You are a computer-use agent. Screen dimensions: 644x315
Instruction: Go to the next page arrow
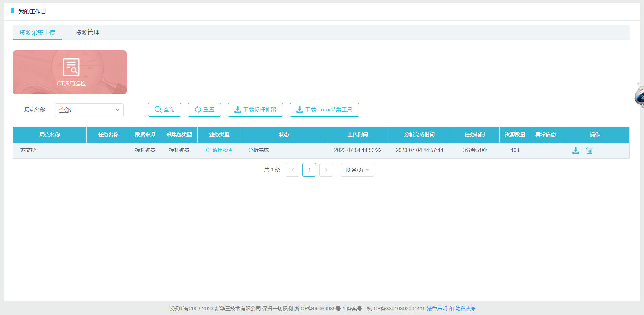coord(326,170)
